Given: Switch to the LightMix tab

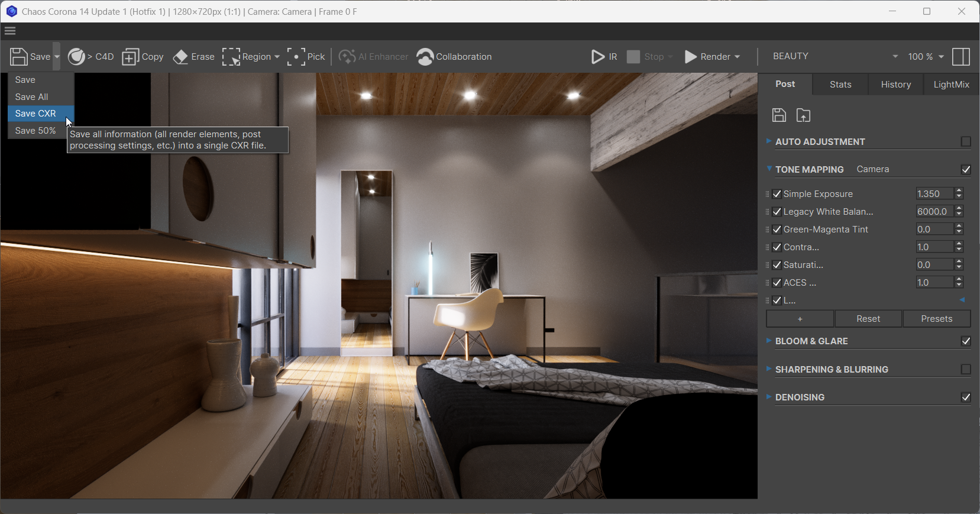Looking at the screenshot, I should (x=951, y=85).
